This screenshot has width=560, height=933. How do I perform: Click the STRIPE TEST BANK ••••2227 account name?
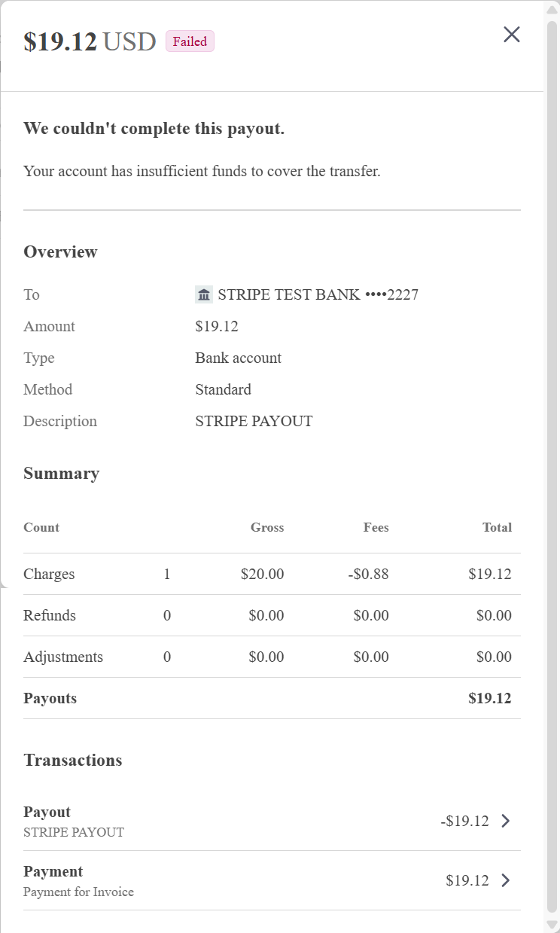click(x=318, y=294)
